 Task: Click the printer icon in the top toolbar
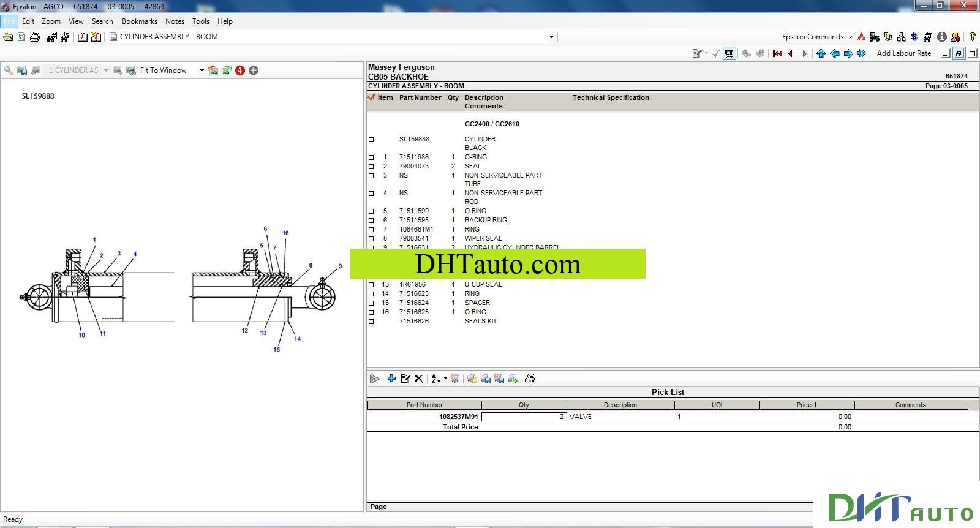click(x=35, y=37)
